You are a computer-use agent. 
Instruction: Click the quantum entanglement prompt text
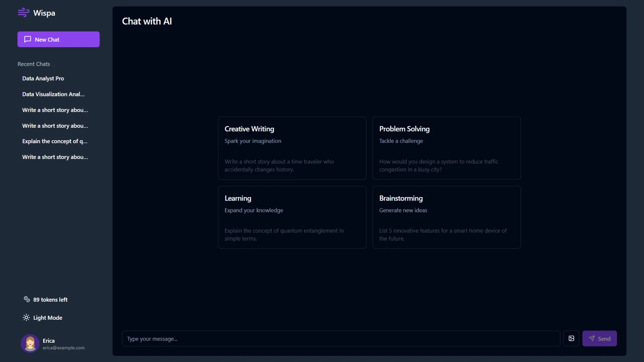coord(284,235)
